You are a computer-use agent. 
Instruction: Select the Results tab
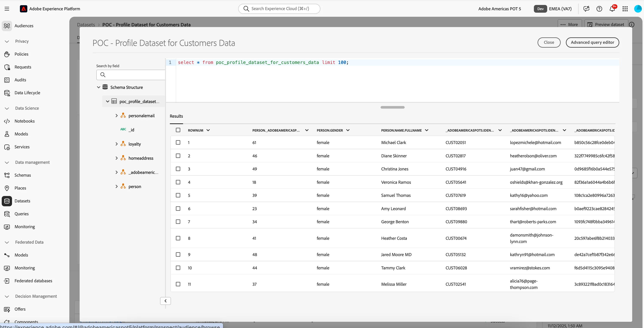point(176,116)
